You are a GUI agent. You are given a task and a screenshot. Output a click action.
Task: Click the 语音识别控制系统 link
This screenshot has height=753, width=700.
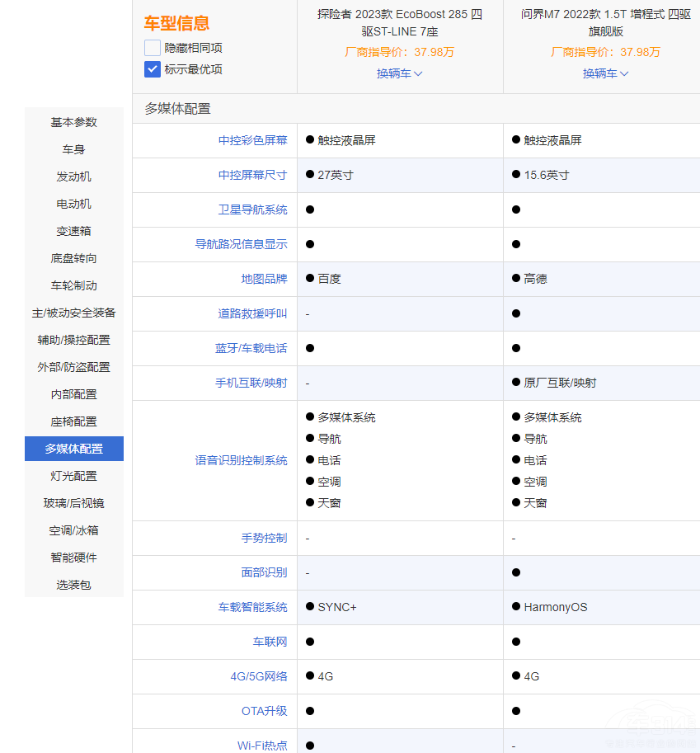(x=242, y=460)
